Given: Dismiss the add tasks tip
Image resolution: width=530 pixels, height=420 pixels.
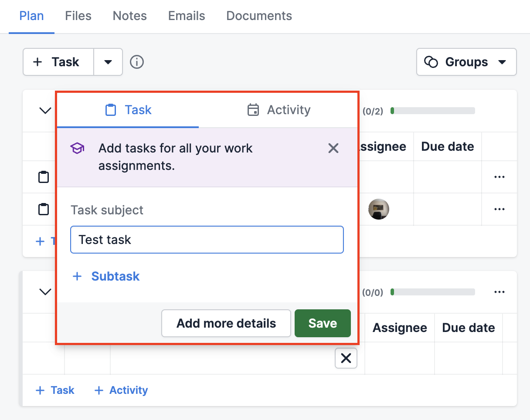Looking at the screenshot, I should pyautogui.click(x=333, y=148).
